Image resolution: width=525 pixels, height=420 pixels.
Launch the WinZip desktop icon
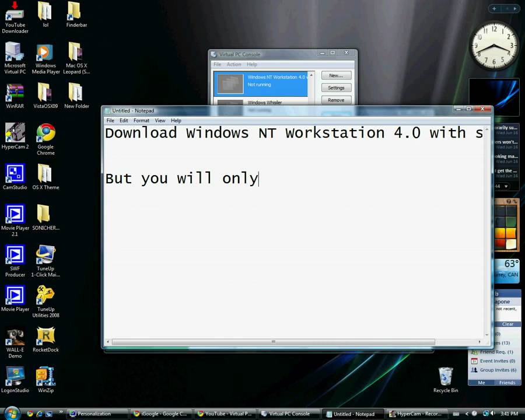[x=45, y=380]
